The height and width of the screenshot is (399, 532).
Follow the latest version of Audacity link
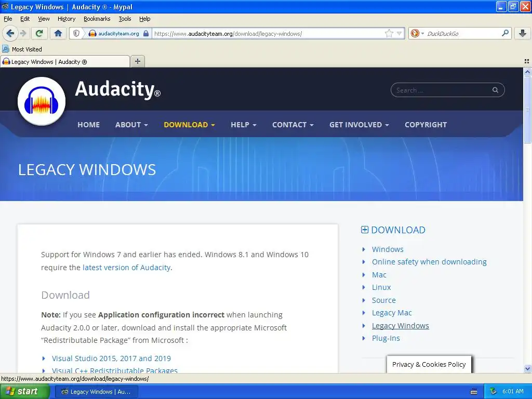(126, 268)
